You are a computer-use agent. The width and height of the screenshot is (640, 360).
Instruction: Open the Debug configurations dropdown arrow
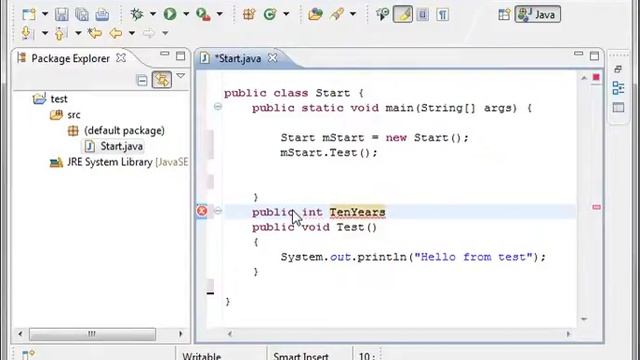point(153,14)
